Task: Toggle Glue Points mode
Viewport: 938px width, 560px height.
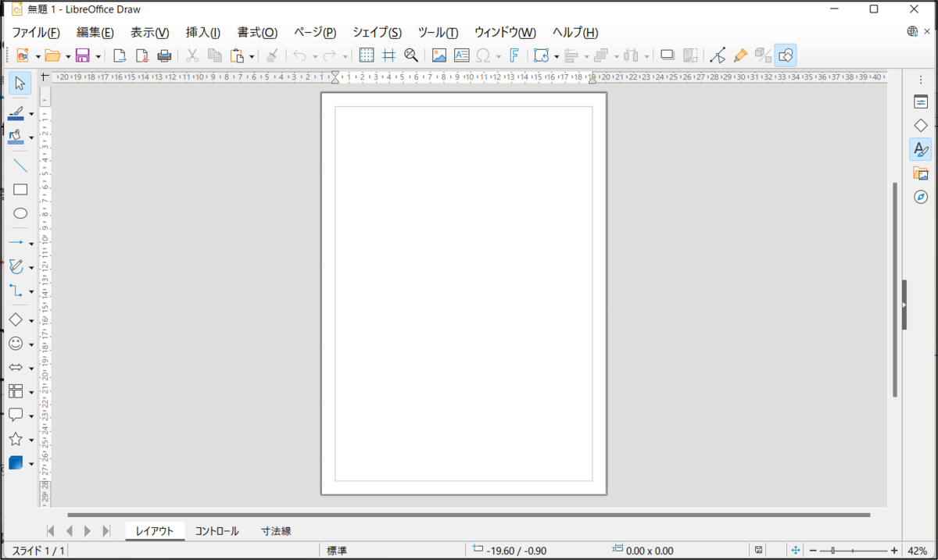Action: [740, 55]
